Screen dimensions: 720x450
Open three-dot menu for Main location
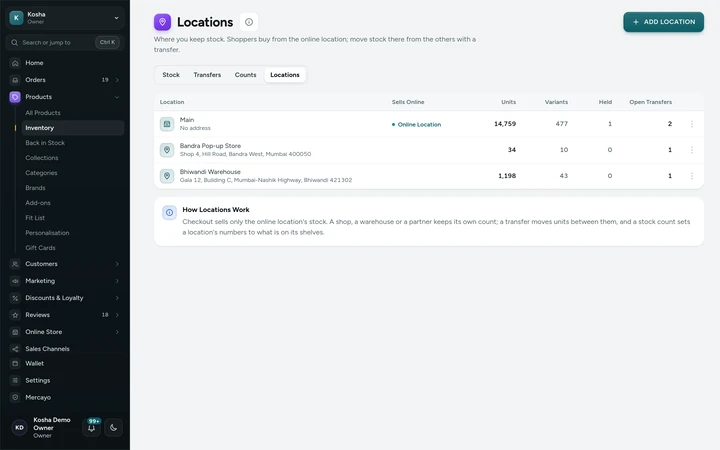[692, 124]
